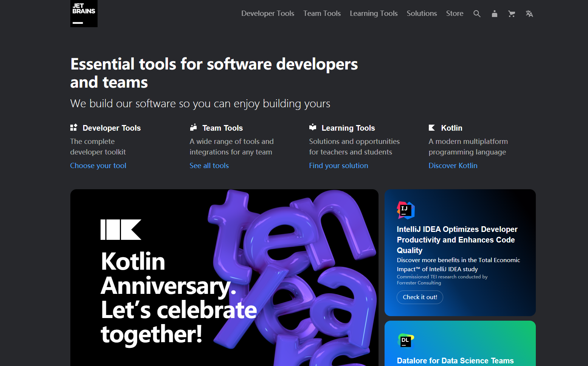Open the search magnifier icon
The image size is (588, 366).
477,14
